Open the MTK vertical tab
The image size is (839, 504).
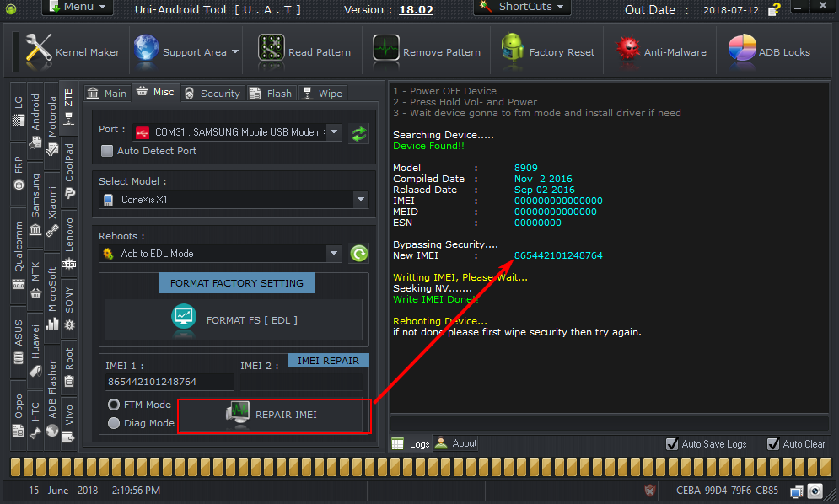click(35, 280)
